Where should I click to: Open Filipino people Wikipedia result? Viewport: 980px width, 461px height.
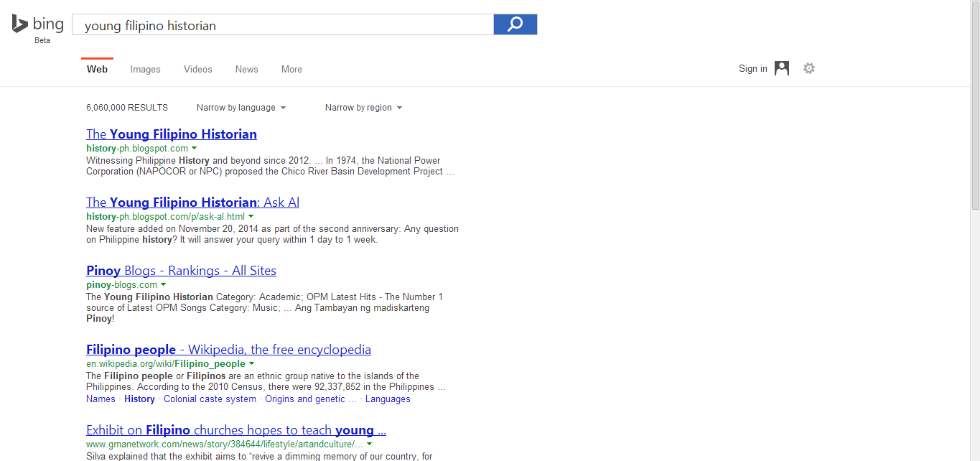228,350
